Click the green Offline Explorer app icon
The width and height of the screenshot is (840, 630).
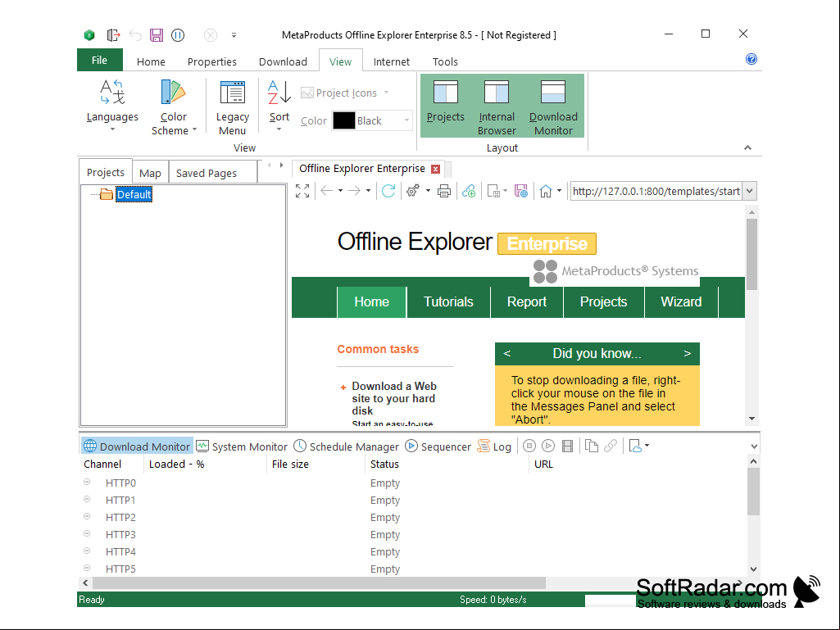[x=89, y=35]
